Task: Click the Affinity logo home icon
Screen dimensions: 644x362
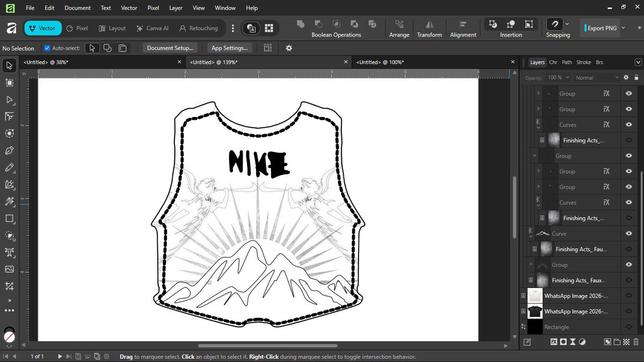Action: 11,28
